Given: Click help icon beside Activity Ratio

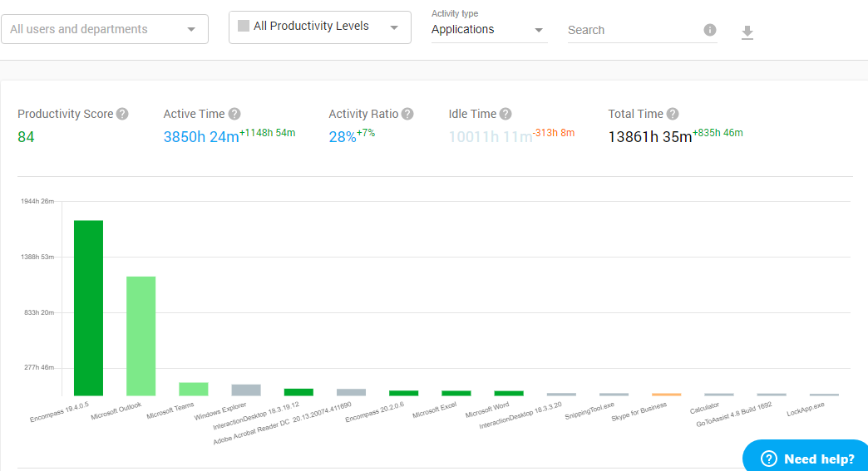Looking at the screenshot, I should (x=407, y=114).
